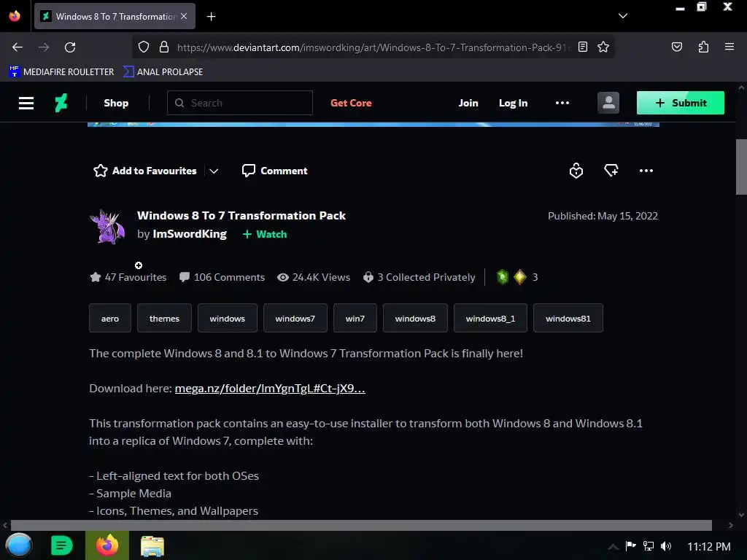
Task: Select the themes tag
Action: coord(164,318)
